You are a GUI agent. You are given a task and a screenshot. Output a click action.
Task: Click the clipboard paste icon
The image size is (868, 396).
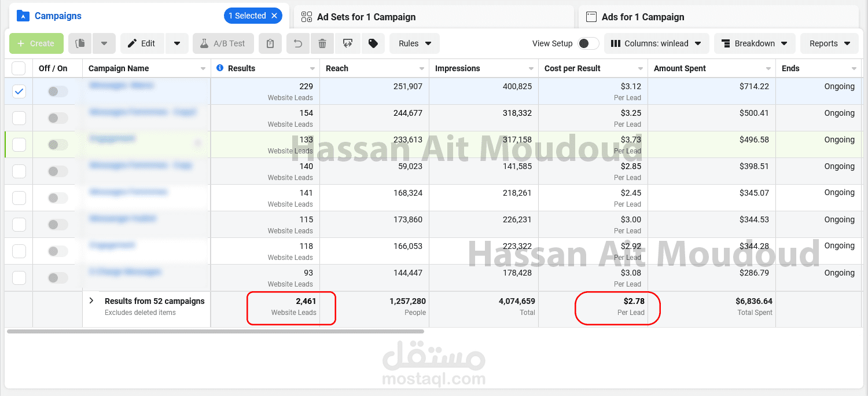click(x=270, y=43)
